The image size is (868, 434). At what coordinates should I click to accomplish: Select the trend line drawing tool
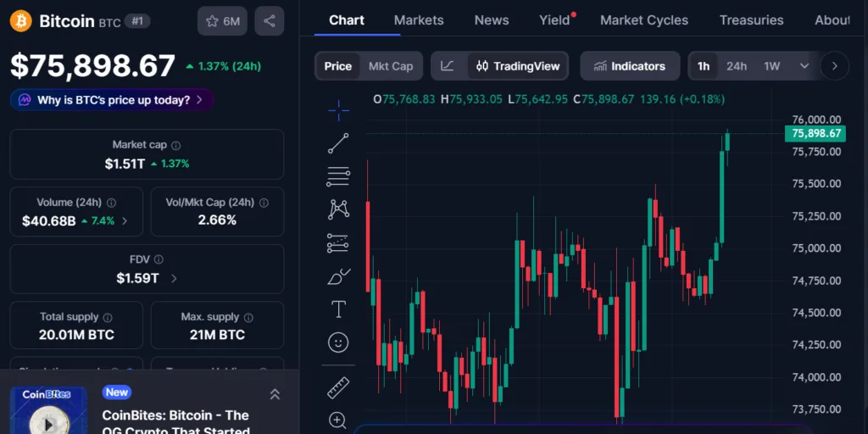tap(338, 143)
